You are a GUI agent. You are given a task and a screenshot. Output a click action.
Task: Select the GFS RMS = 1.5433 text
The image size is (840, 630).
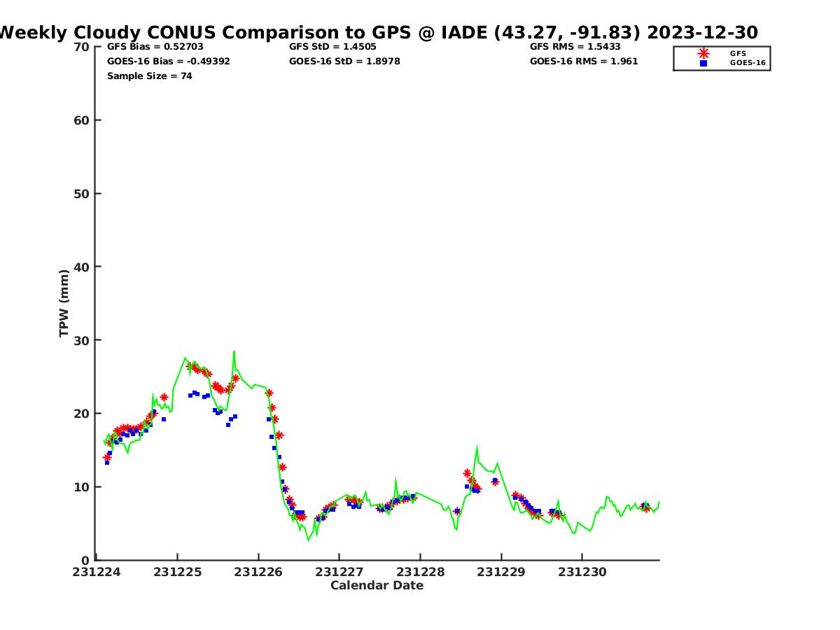coord(575,47)
